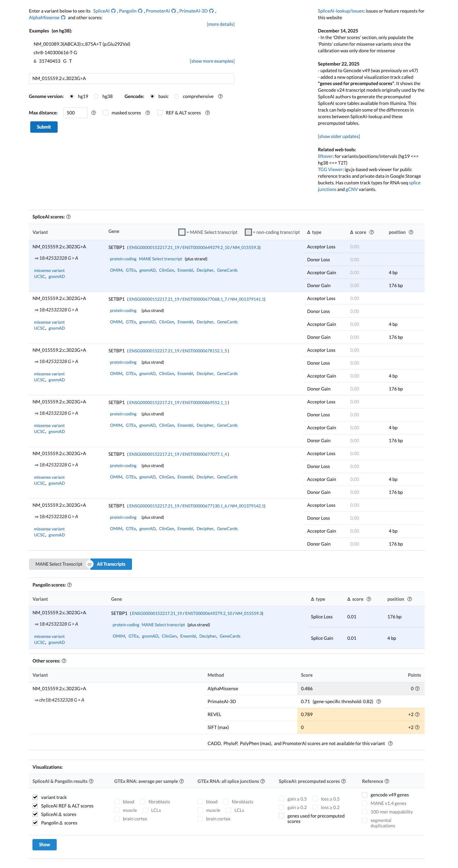Screen dimensions: 458x868
Task: Expand show older updates
Action: (x=339, y=136)
